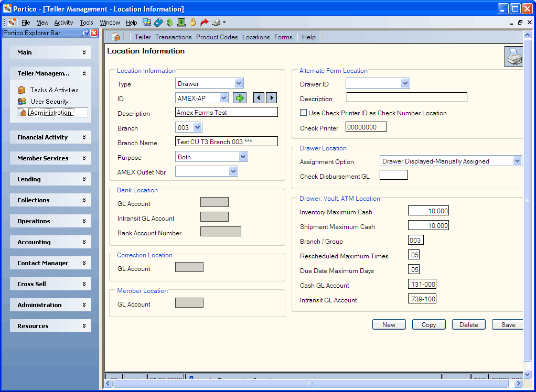The width and height of the screenshot is (536, 392).
Task: Expand the Member Services section
Action: [50, 158]
